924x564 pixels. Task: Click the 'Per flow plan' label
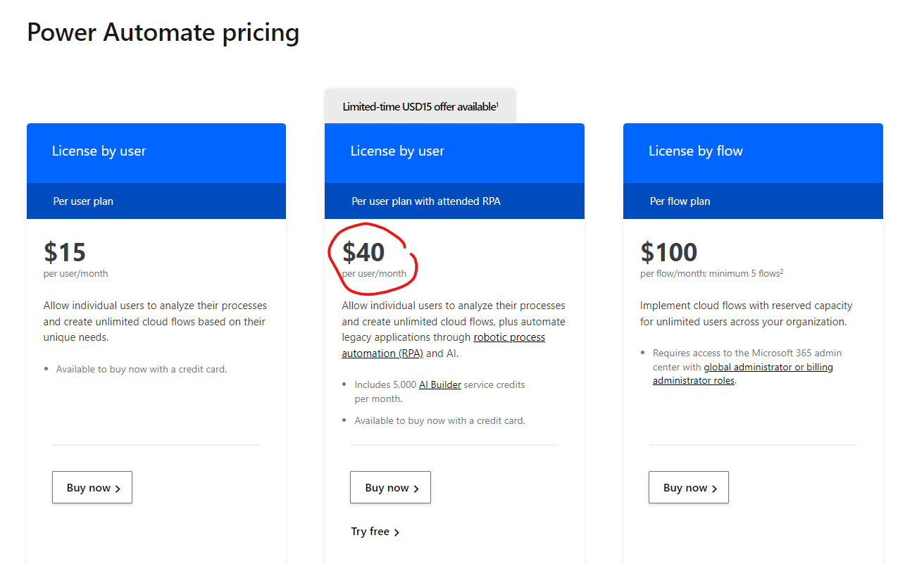click(680, 201)
